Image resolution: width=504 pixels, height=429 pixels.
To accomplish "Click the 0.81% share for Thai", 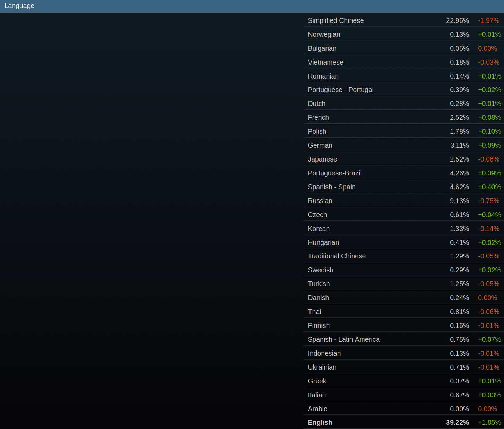I will point(459,312).
